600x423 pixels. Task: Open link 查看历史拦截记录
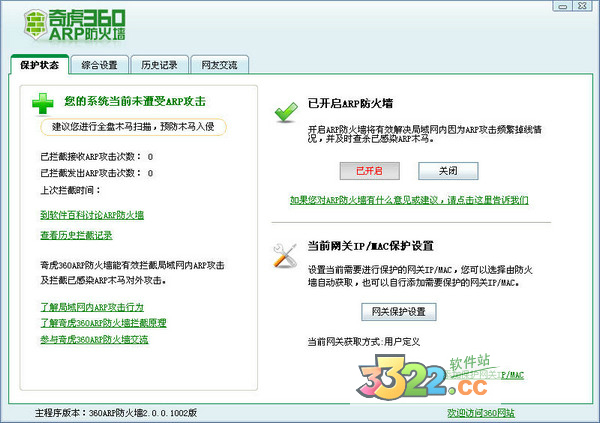pyautogui.click(x=77, y=235)
